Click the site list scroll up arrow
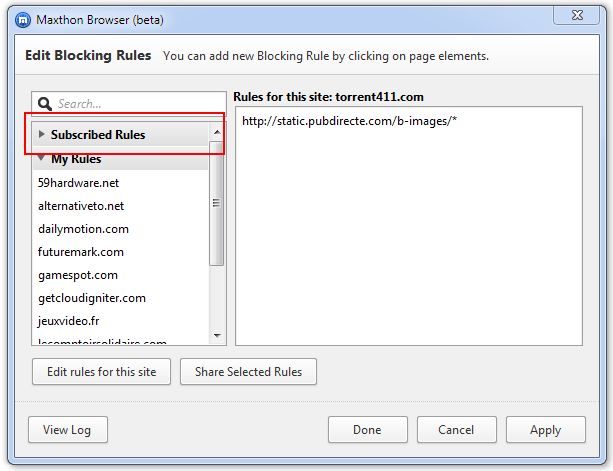 (217, 133)
